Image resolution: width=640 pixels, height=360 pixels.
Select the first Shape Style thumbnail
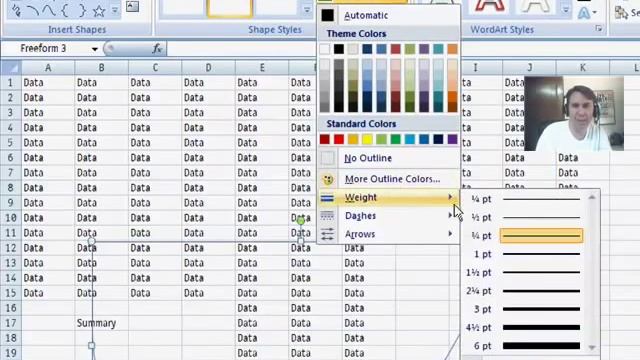[x=182, y=8]
